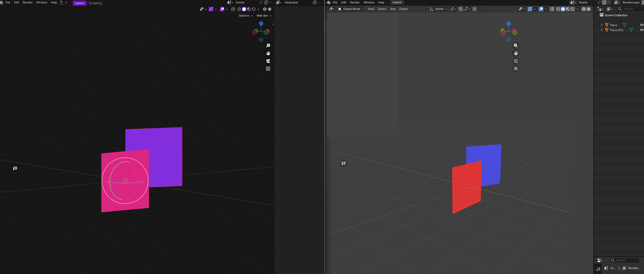Toggle camera view icon in right viewport
This screenshot has height=274, width=644.
coord(516,61)
